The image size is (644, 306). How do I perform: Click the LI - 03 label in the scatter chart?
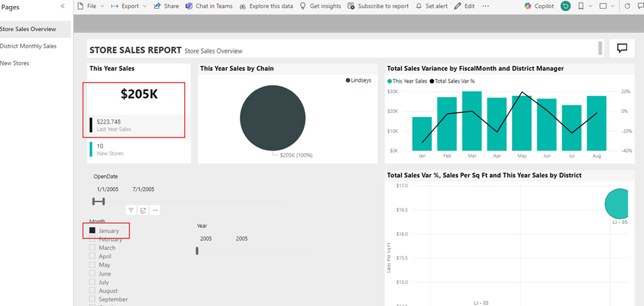point(481,303)
